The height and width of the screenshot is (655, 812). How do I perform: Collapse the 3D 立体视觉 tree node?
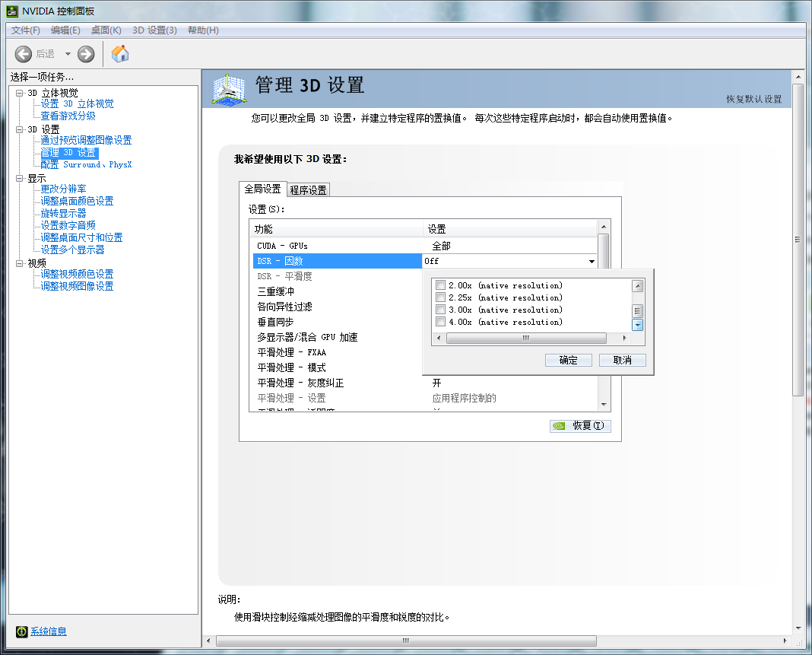(x=20, y=94)
